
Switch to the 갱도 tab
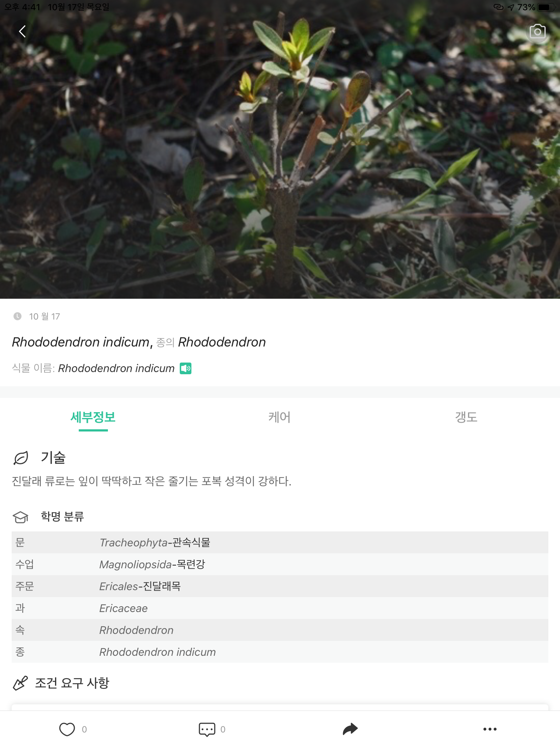[x=466, y=417]
